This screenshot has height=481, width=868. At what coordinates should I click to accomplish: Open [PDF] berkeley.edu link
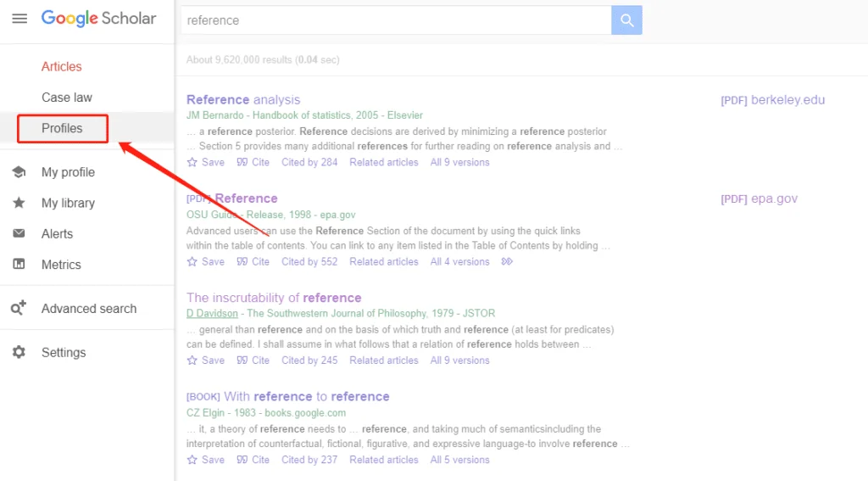773,100
